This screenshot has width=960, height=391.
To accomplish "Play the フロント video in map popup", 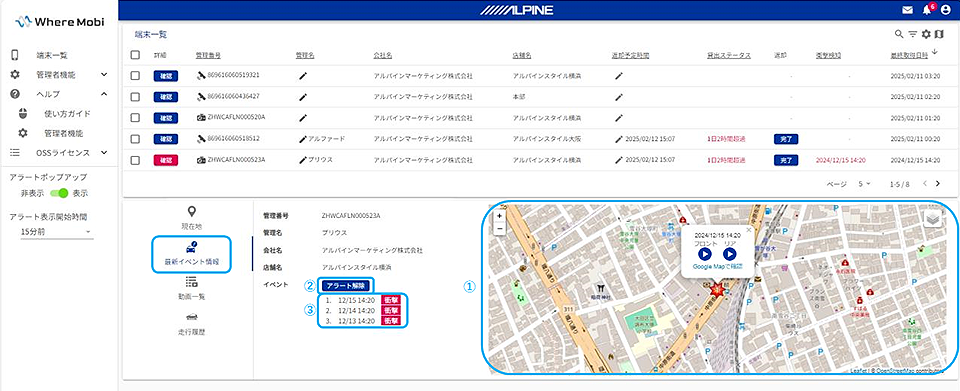I will [x=705, y=253].
